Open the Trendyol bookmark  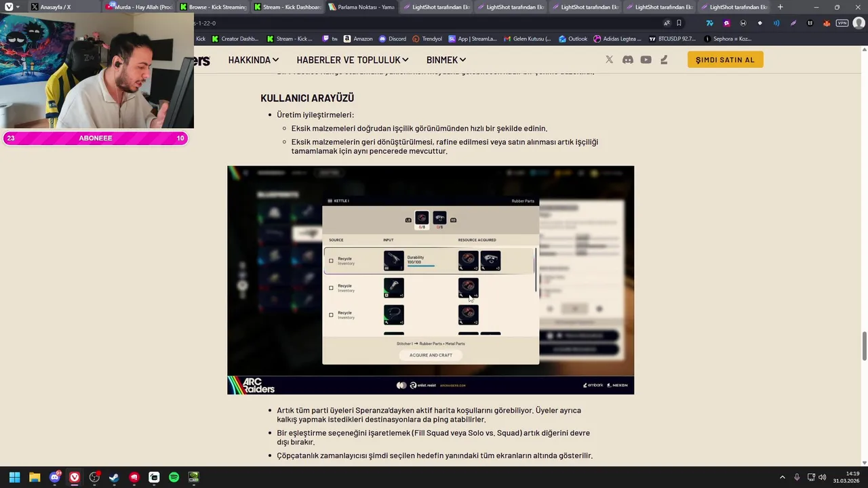[x=427, y=39]
